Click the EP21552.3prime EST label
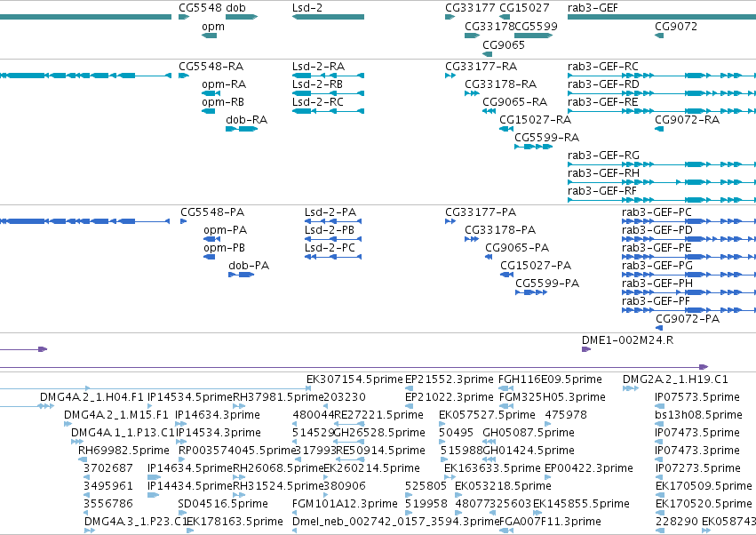 [x=450, y=379]
